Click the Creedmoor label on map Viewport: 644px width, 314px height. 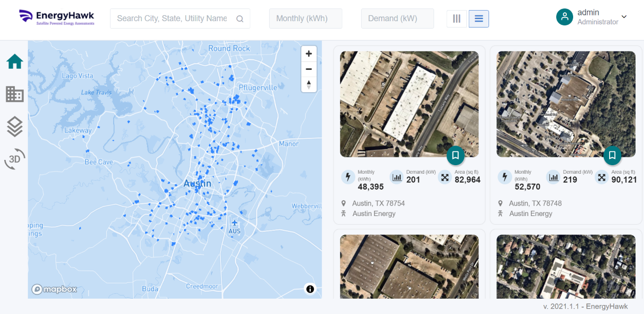click(x=202, y=286)
